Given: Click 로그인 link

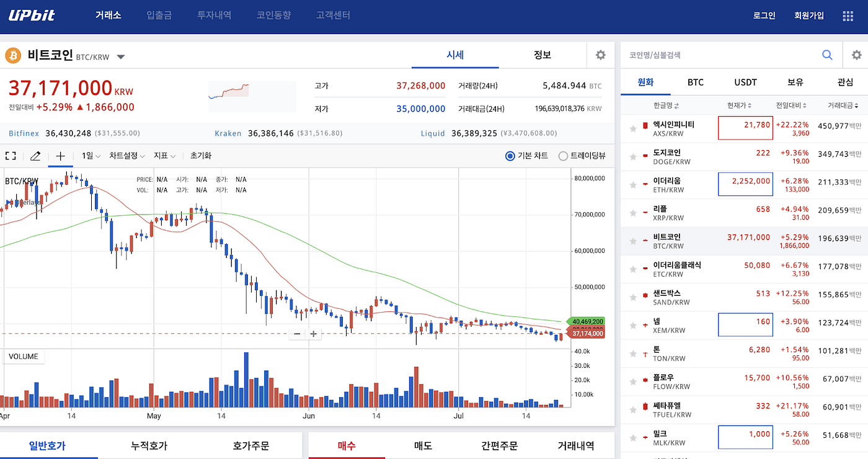Looking at the screenshot, I should pyautogui.click(x=764, y=16).
